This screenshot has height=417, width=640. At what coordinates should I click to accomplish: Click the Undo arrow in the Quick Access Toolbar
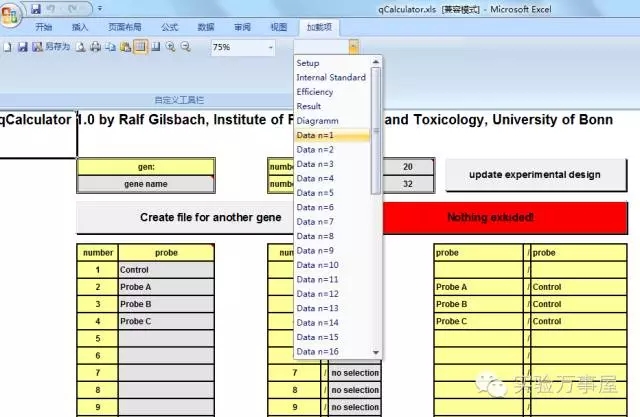pyautogui.click(x=51, y=8)
